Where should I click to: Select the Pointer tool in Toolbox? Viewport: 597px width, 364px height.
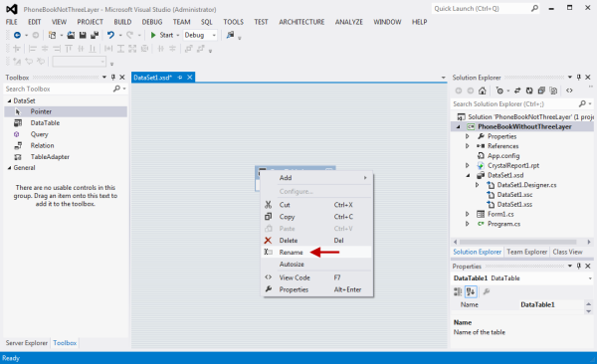(66, 111)
